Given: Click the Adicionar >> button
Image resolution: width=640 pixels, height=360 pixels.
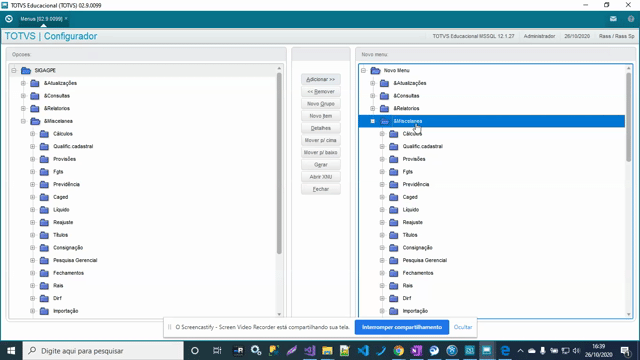Looking at the screenshot, I should coord(321,79).
